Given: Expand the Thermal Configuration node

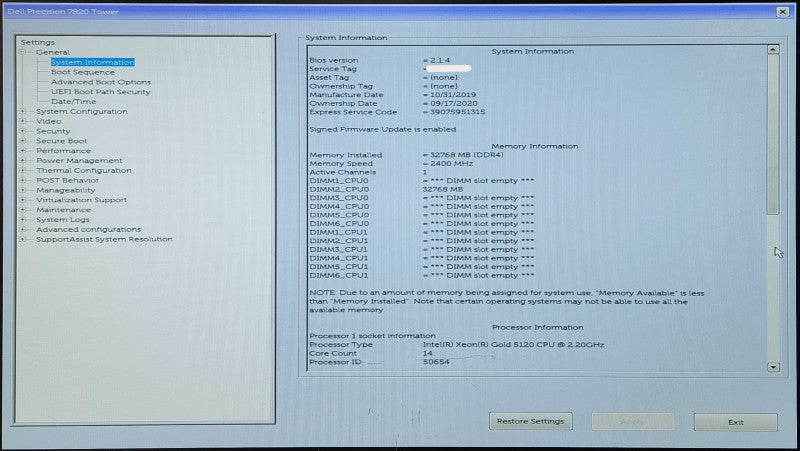Looking at the screenshot, I should tap(22, 170).
